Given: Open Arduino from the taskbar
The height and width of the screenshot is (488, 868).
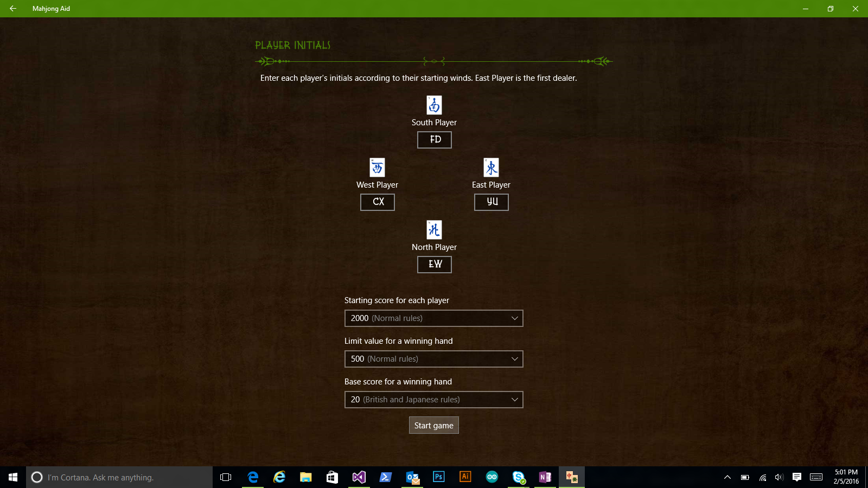Looking at the screenshot, I should pyautogui.click(x=492, y=477).
